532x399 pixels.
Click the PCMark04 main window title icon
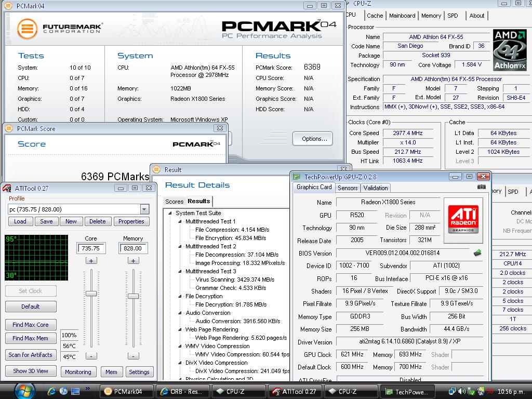[9, 6]
